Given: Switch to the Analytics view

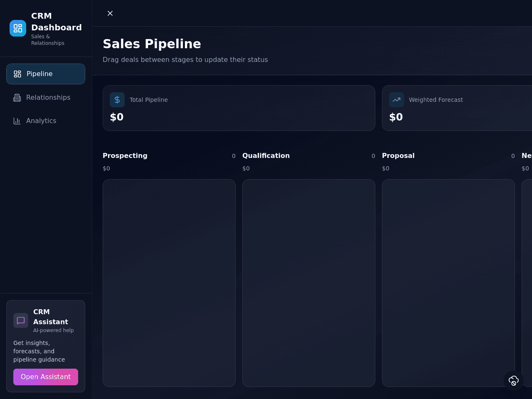Looking at the screenshot, I should [x=46, y=121].
